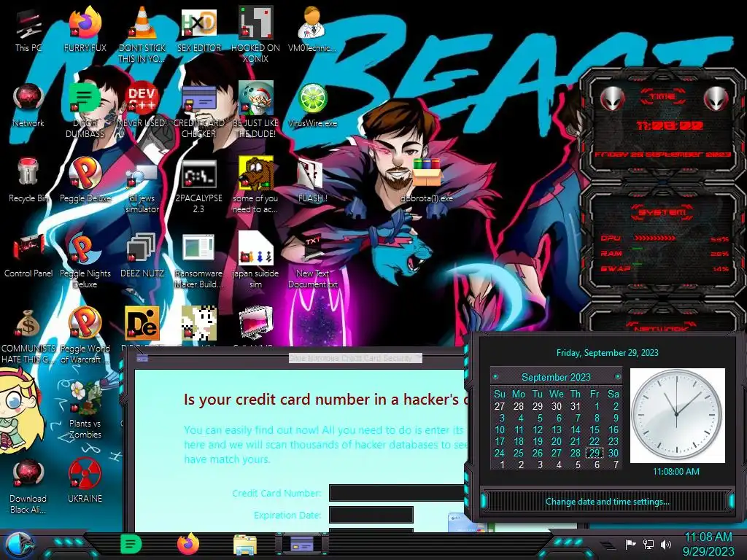Open the FLASH ! desktop icon

(312, 181)
